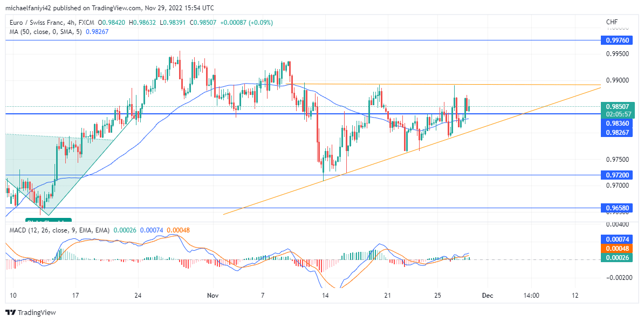Viewport: 644px width, 322px height.
Task: Click the green Right Shoulder pattern label
Action: [x=49, y=221]
